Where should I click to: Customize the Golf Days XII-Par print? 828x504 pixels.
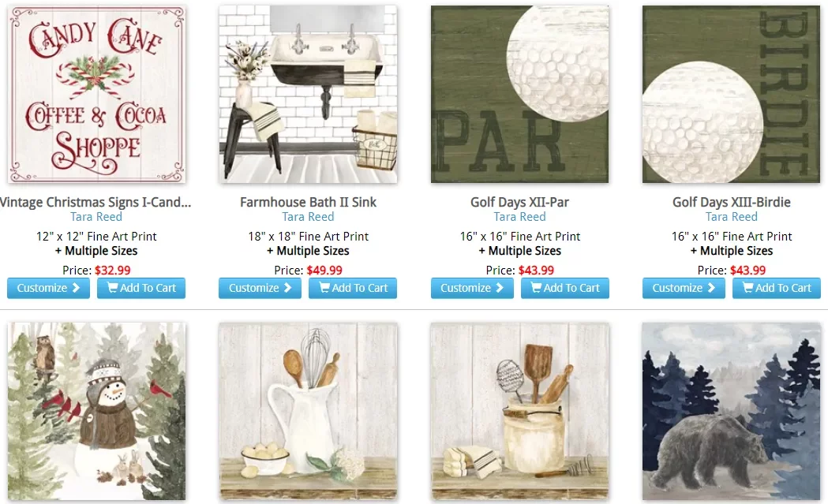(x=472, y=288)
